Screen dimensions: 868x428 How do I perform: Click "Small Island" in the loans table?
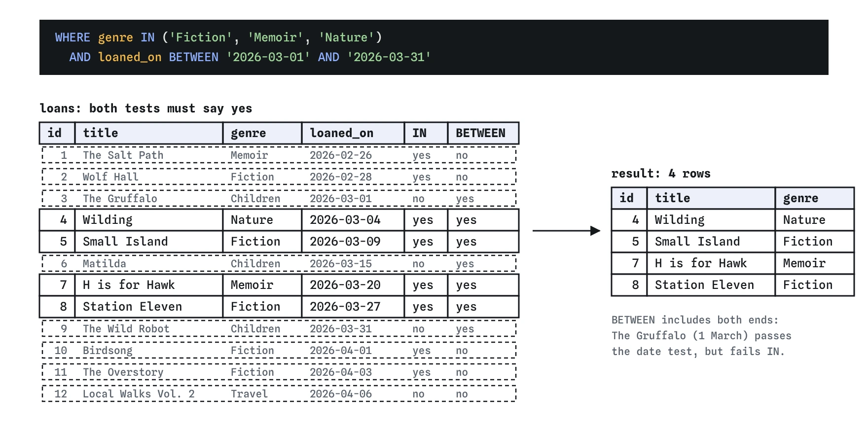pyautogui.click(x=125, y=242)
